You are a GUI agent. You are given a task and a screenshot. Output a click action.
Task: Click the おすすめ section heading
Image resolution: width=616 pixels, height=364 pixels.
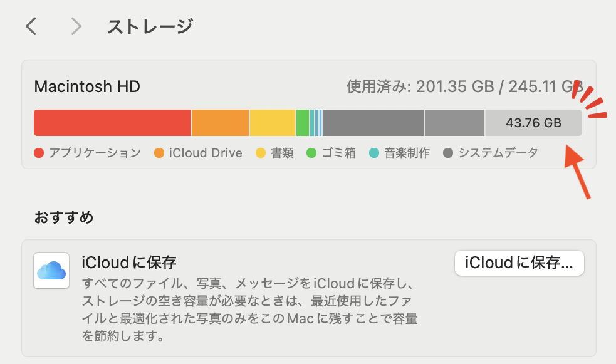64,217
